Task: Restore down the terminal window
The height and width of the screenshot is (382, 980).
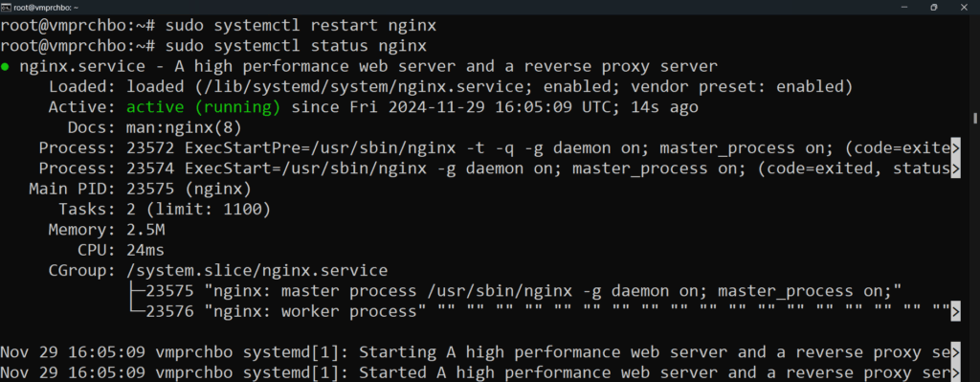Action: tap(934, 7)
